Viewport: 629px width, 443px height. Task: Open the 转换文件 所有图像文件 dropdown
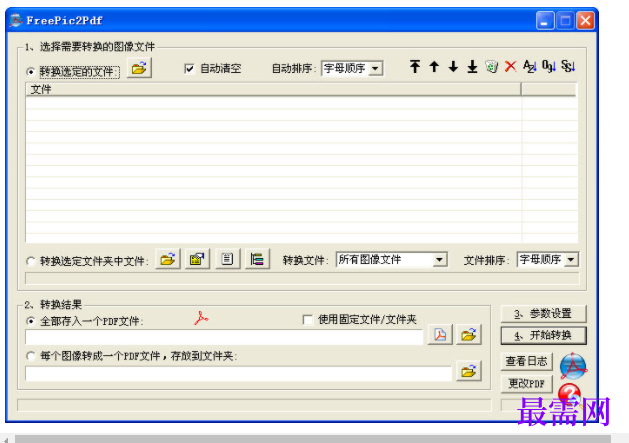[x=440, y=260]
